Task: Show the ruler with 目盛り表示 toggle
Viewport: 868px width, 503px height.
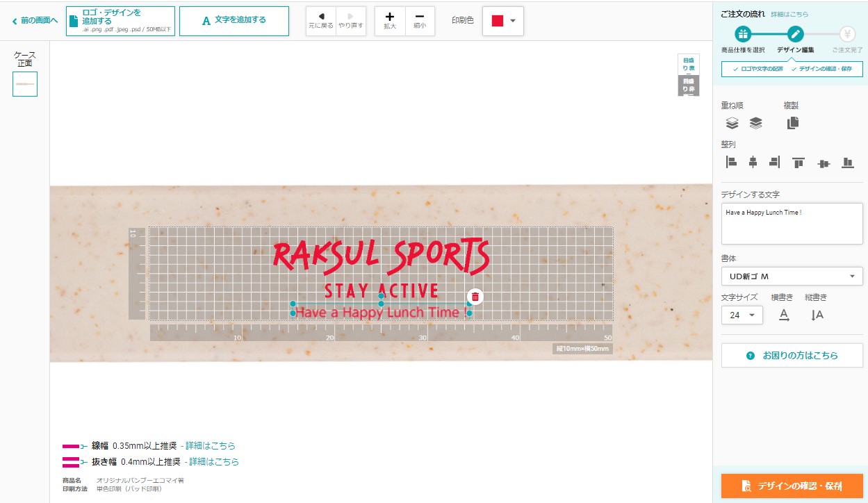Action: (x=688, y=65)
